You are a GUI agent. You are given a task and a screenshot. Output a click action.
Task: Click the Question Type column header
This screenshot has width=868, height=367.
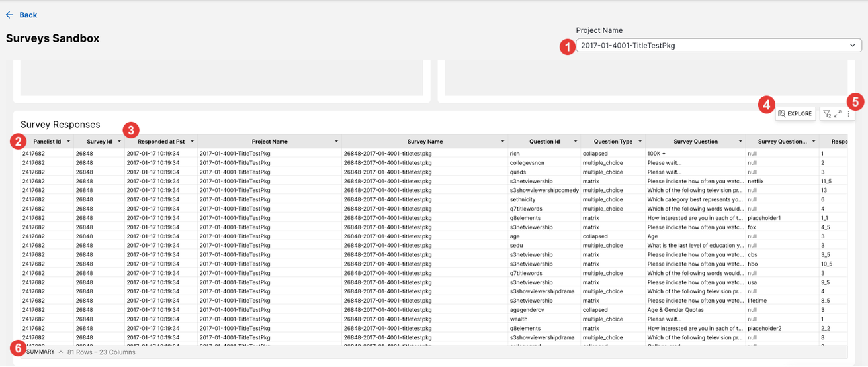[613, 142]
